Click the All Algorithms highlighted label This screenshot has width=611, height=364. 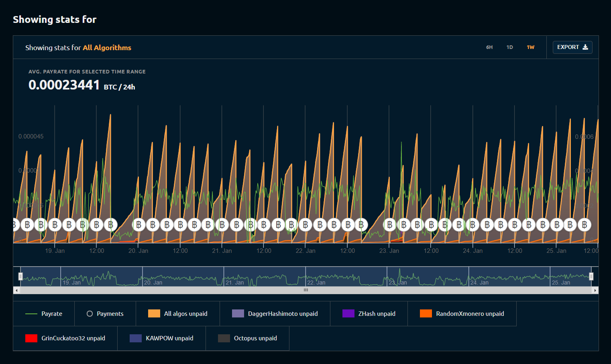click(x=107, y=48)
